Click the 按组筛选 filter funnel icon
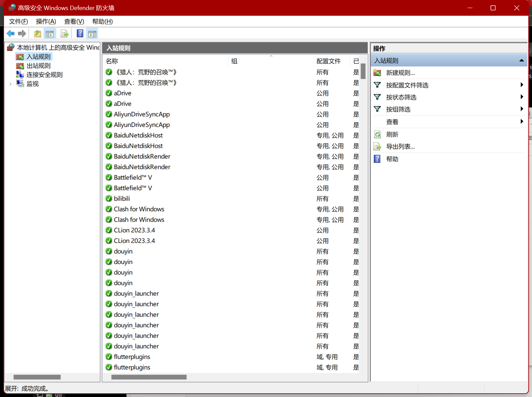Screen dimensions: 532x397 tap(377, 109)
